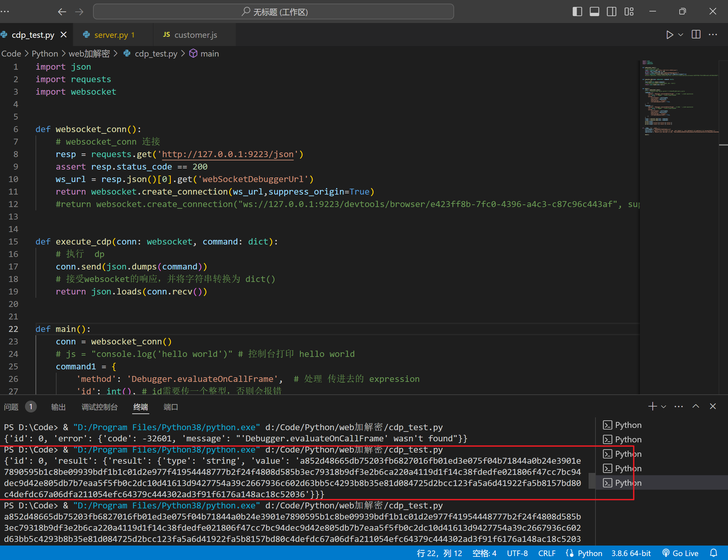Start Go Live server

pyautogui.click(x=680, y=553)
